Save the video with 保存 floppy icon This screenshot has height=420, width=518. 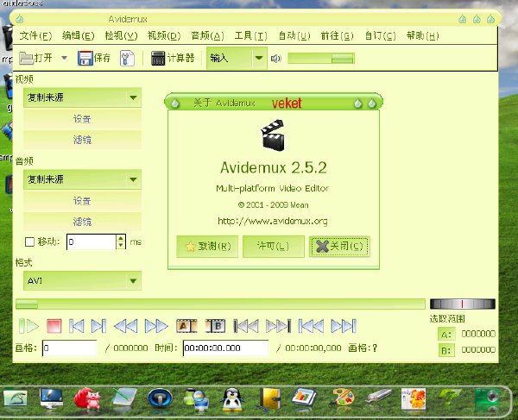pyautogui.click(x=94, y=58)
